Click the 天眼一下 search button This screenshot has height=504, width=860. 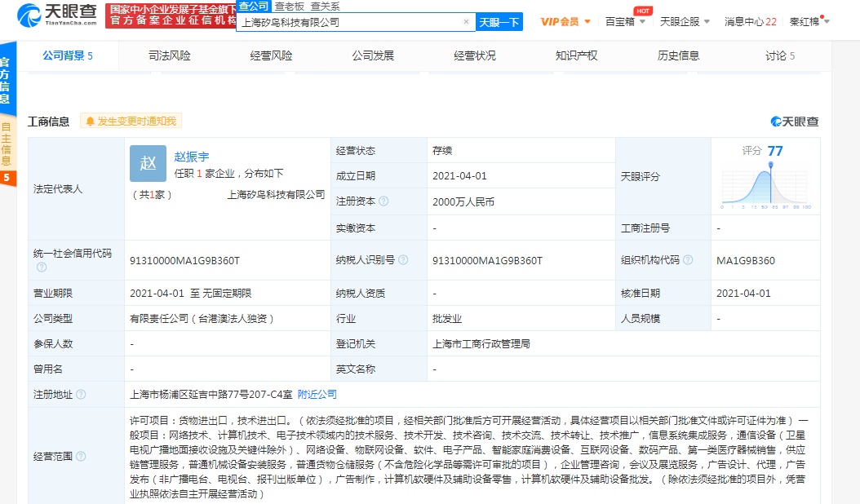pos(499,22)
